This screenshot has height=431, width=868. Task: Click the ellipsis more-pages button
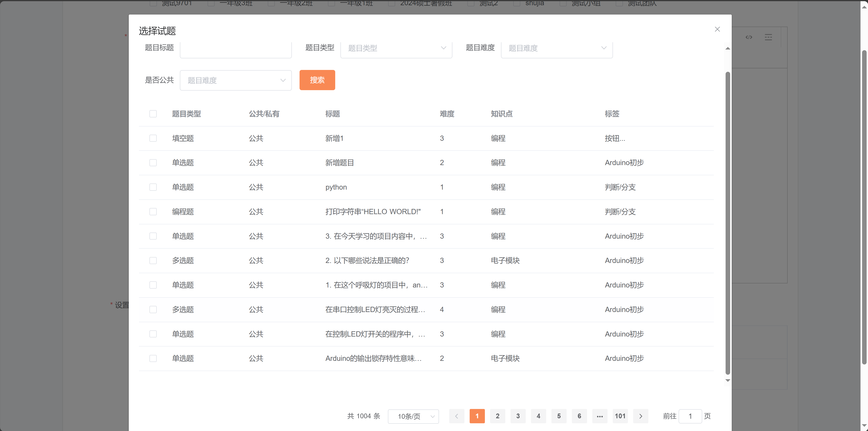click(599, 416)
